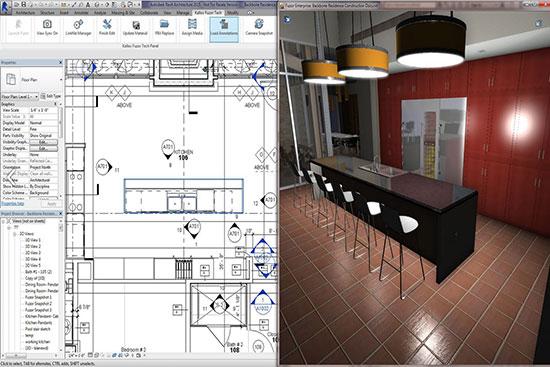Click the Load Annotations tool
Image resolution: width=550 pixels, height=367 pixels.
pos(224,29)
